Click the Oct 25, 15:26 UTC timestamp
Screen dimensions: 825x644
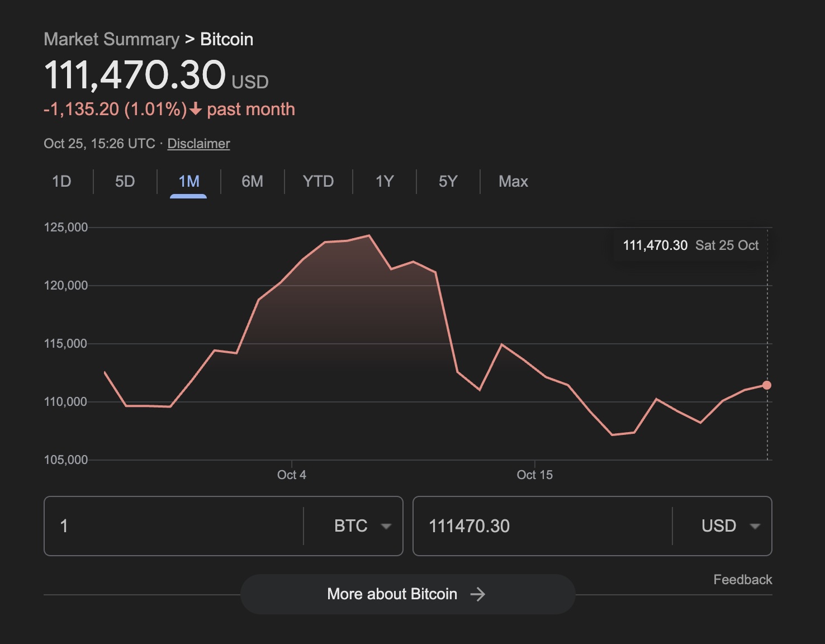point(99,144)
